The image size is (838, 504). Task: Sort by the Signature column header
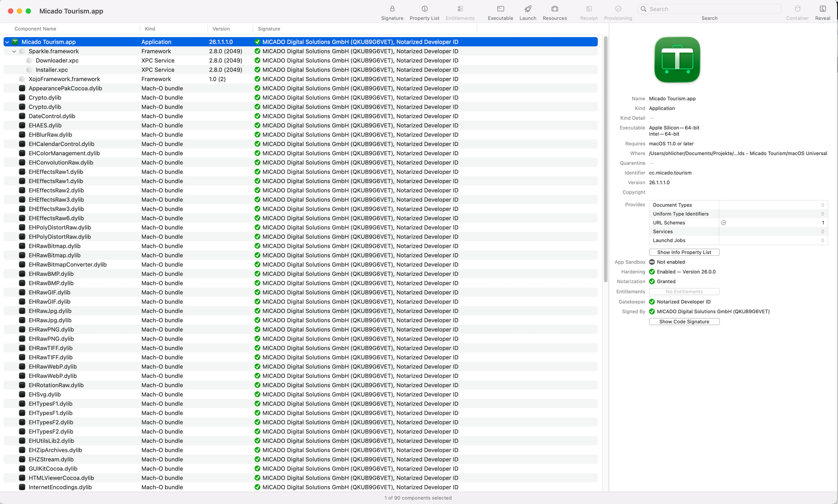click(x=269, y=29)
